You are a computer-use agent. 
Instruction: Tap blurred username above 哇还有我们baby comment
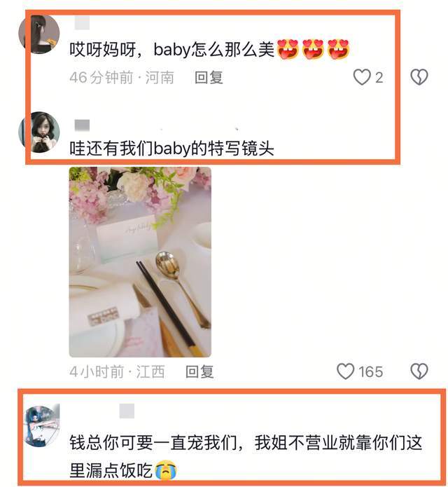click(82, 125)
